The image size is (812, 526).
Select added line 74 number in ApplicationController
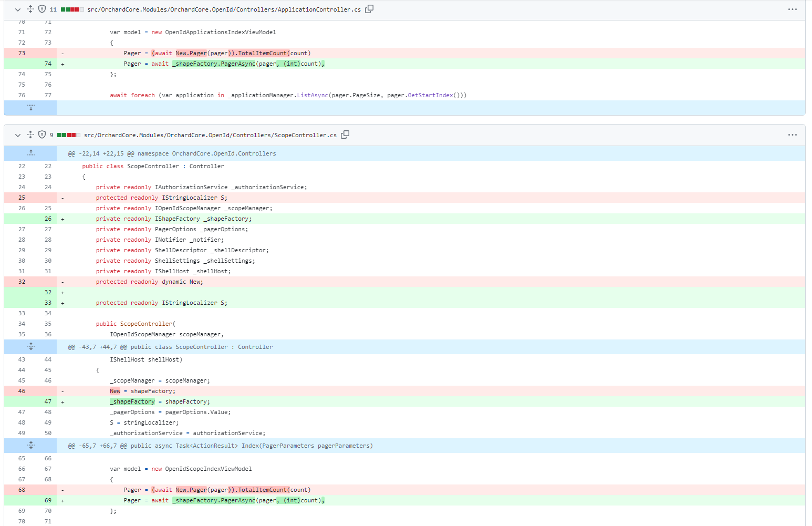48,64
